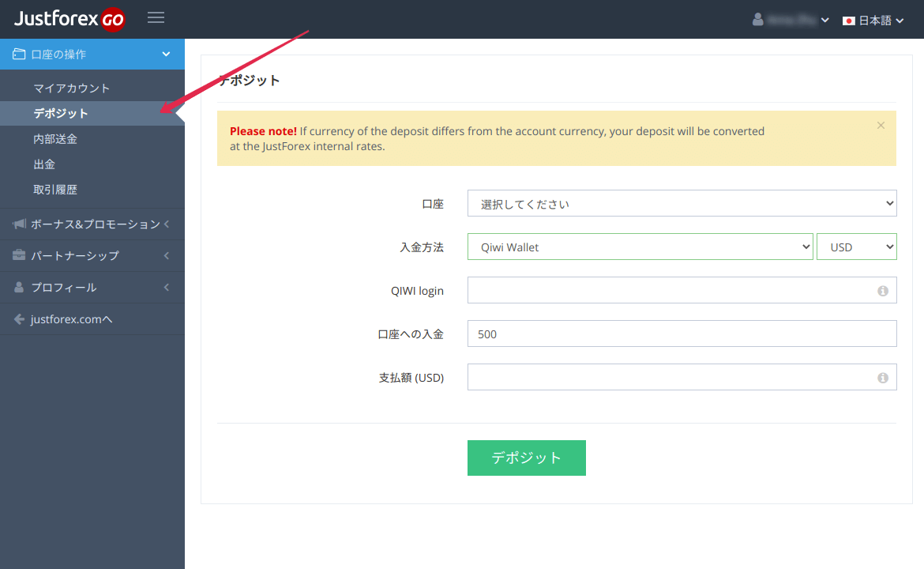Open マイアカウント page

point(72,89)
